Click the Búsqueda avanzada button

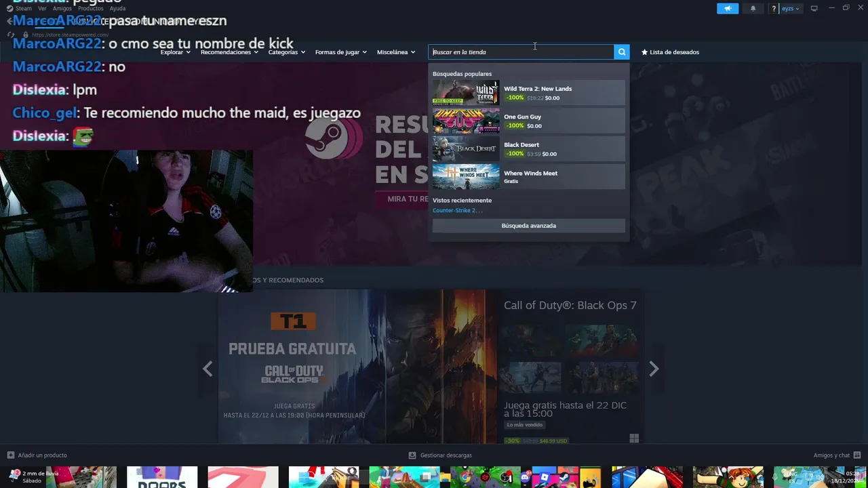pos(529,226)
